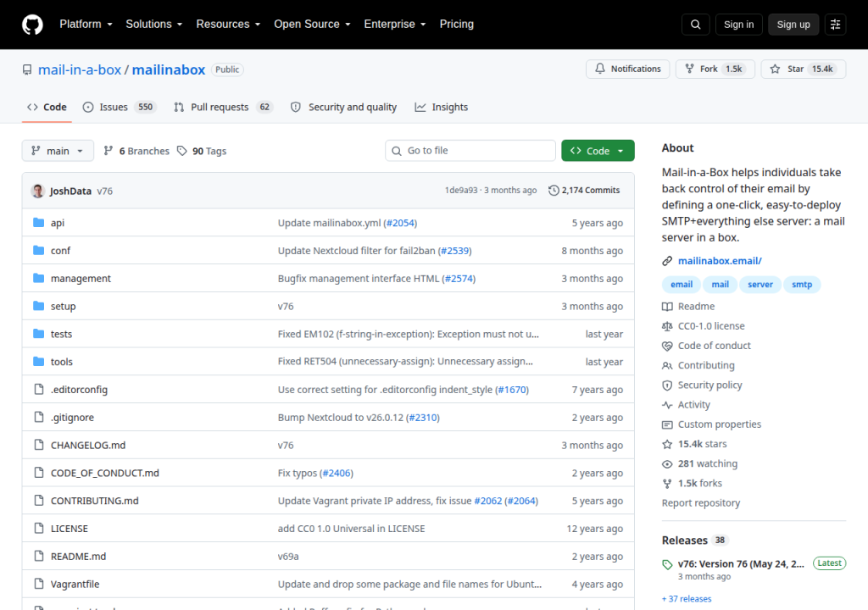This screenshot has width=868, height=610.
Task: Click the book icon next to Readme
Action: tap(667, 307)
